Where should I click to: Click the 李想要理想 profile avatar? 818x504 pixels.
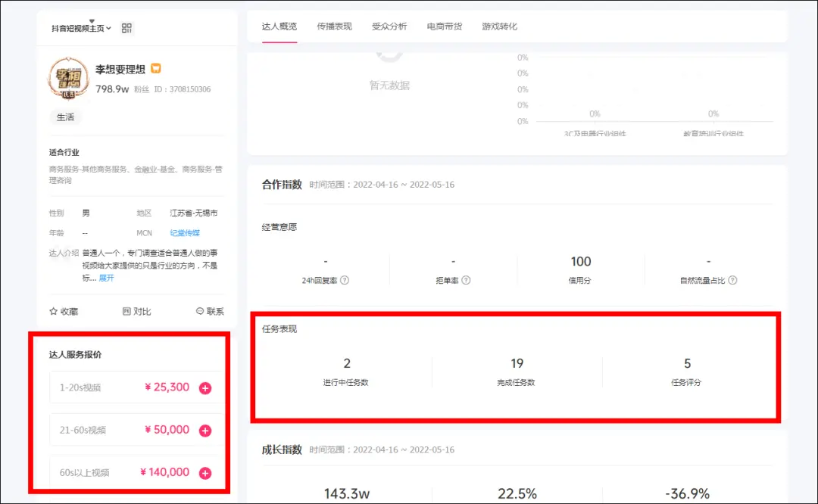[68, 78]
